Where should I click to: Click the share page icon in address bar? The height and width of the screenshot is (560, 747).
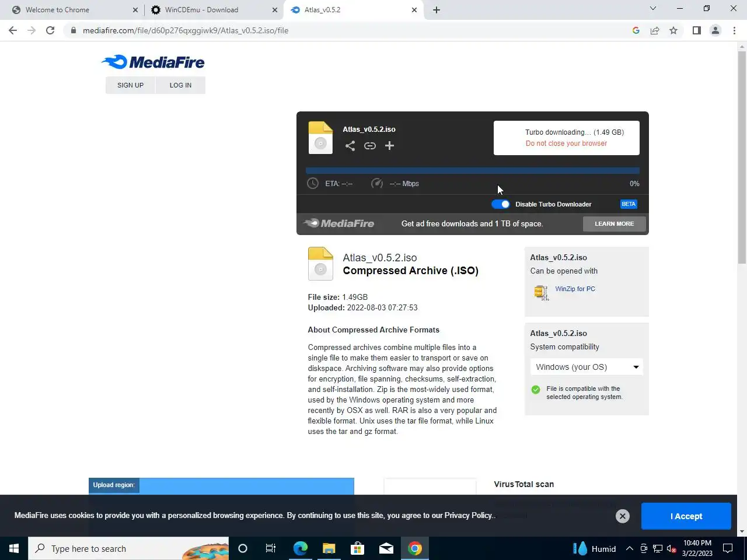[x=655, y=30]
